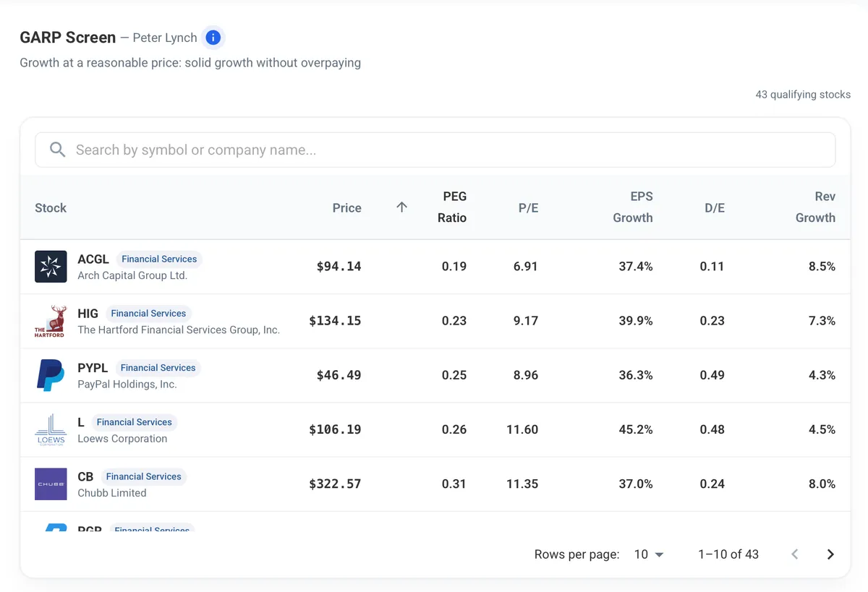The image size is (868, 592).
Task: Click the blue info icon beside Peter Lynch
Action: [x=213, y=38]
